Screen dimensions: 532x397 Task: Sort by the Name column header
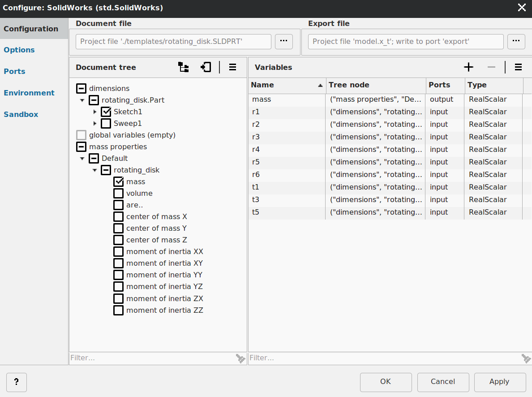[287, 85]
